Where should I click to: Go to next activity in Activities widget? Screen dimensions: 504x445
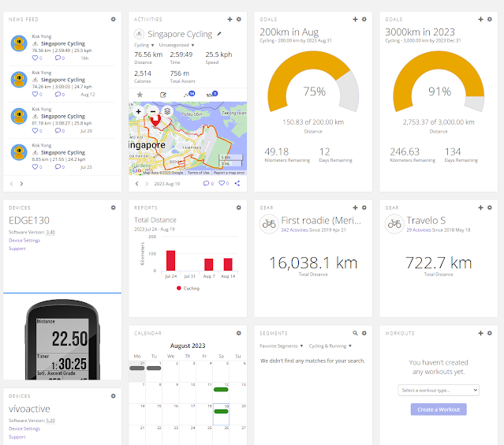(x=147, y=184)
